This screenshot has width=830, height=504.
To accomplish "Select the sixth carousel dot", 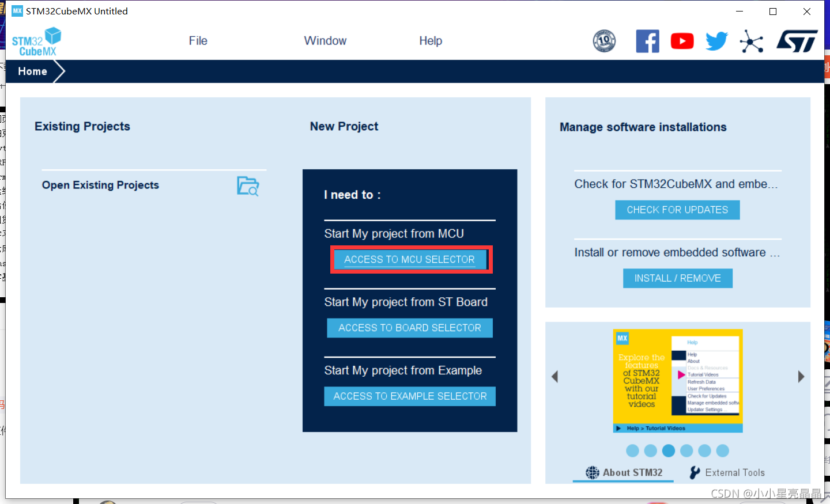I will point(723,450).
